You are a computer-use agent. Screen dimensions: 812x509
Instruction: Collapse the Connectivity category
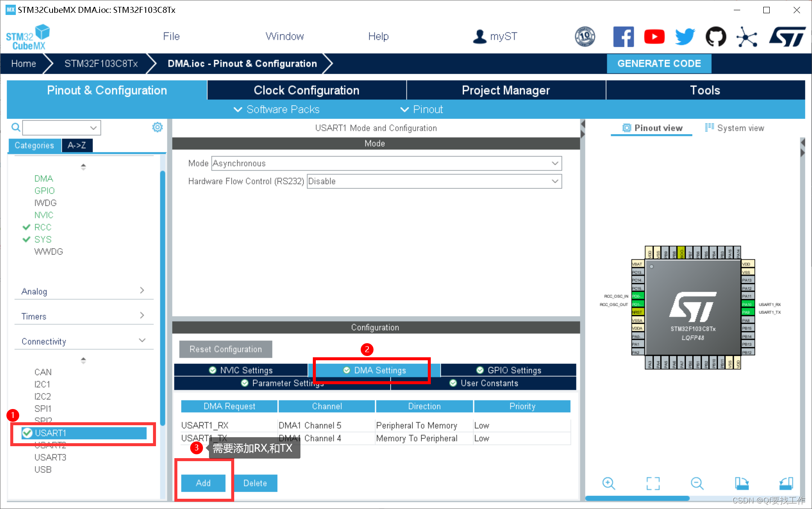pyautogui.click(x=84, y=341)
